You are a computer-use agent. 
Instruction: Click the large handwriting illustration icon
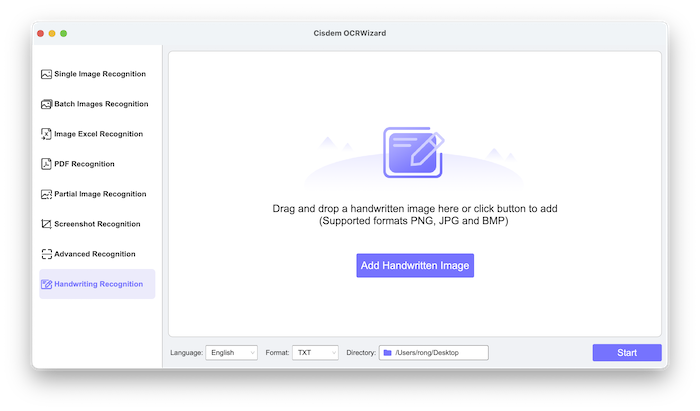(x=413, y=152)
